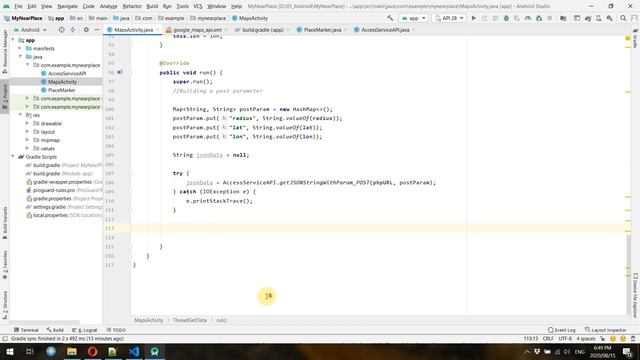Open Visual Studio Code from taskbar

(x=134, y=351)
